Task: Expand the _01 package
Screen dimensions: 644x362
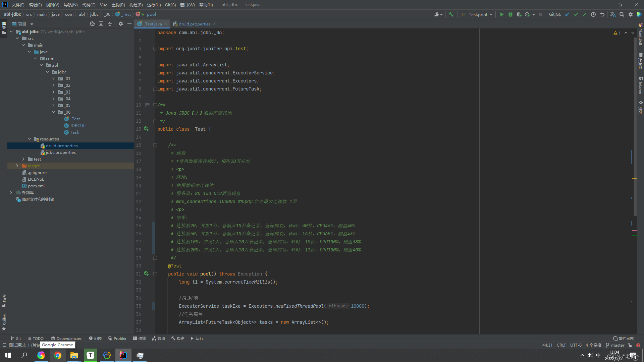Action: [x=53, y=78]
